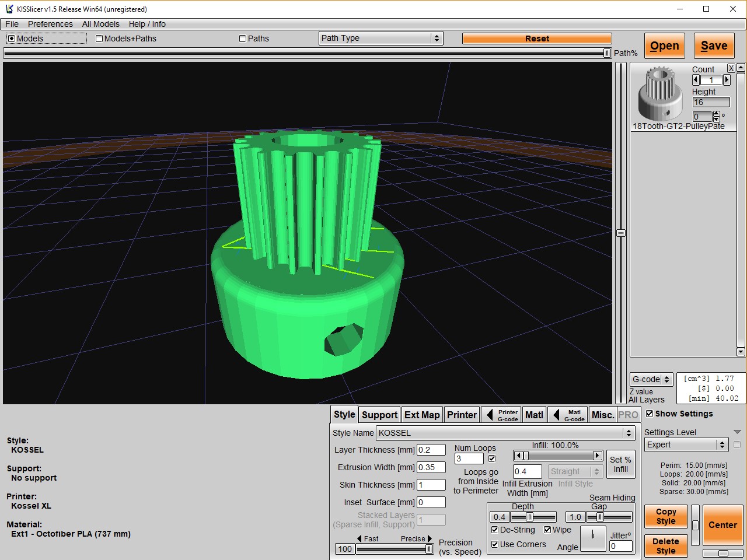The image size is (747, 560).
Task: Remove the model with the X button
Action: [731, 68]
